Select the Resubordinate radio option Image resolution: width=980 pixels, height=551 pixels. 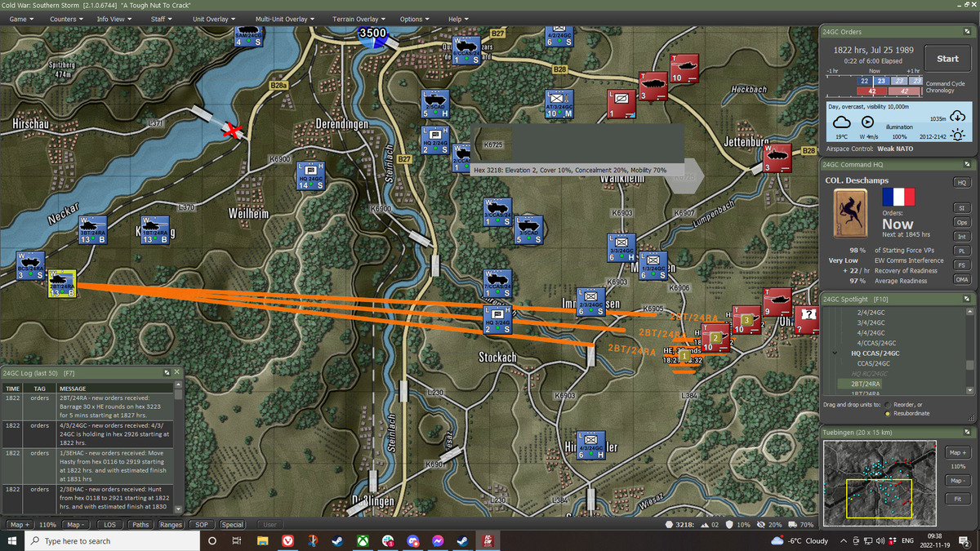click(x=888, y=413)
